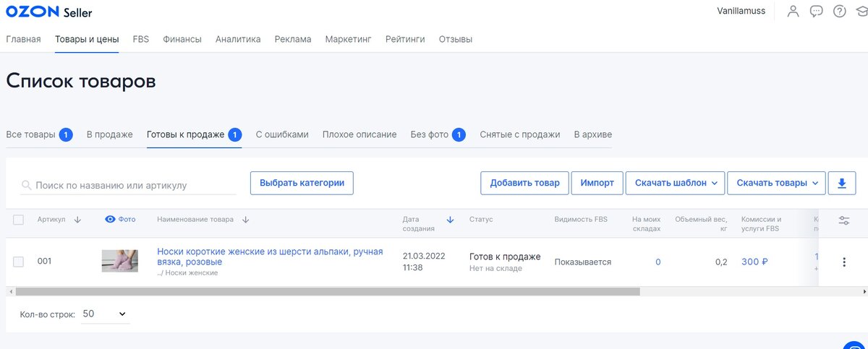The width and height of the screenshot is (868, 349).
Task: Click the download arrow icon button
Action: [x=842, y=183]
